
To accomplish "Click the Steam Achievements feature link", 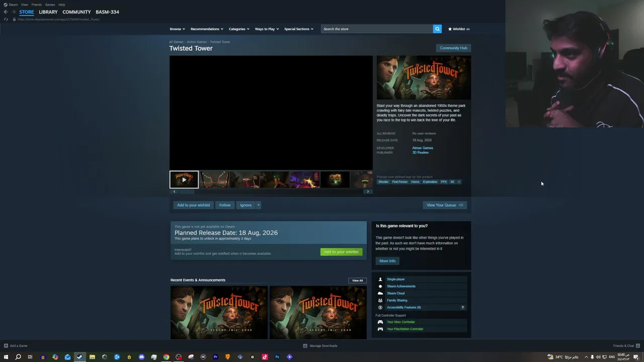I will 401,287.
